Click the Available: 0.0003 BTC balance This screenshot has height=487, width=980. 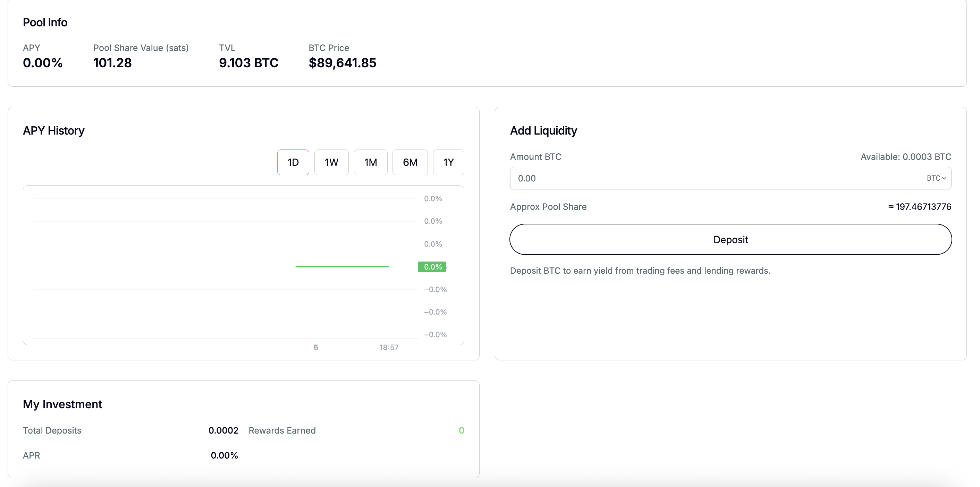click(x=905, y=157)
